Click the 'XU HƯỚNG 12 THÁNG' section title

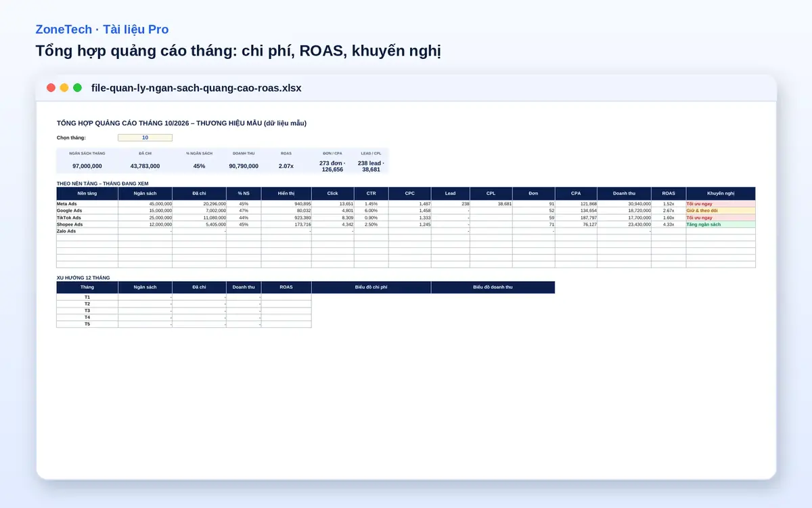tap(83, 278)
